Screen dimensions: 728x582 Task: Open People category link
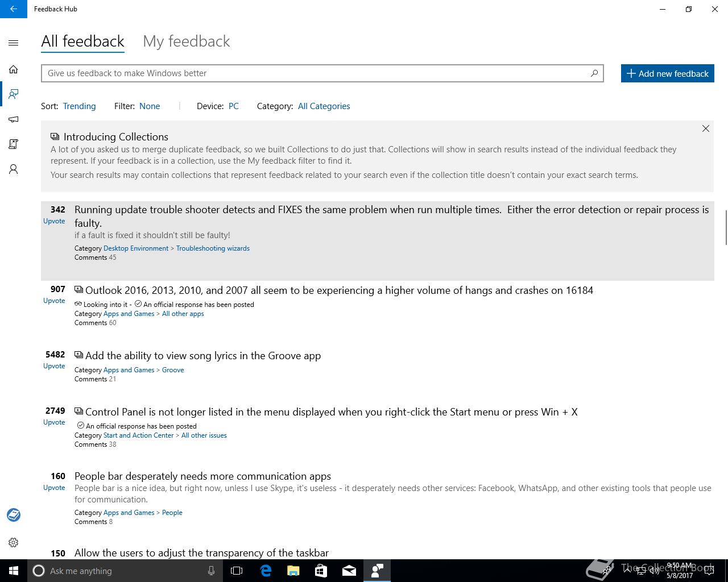click(x=172, y=513)
